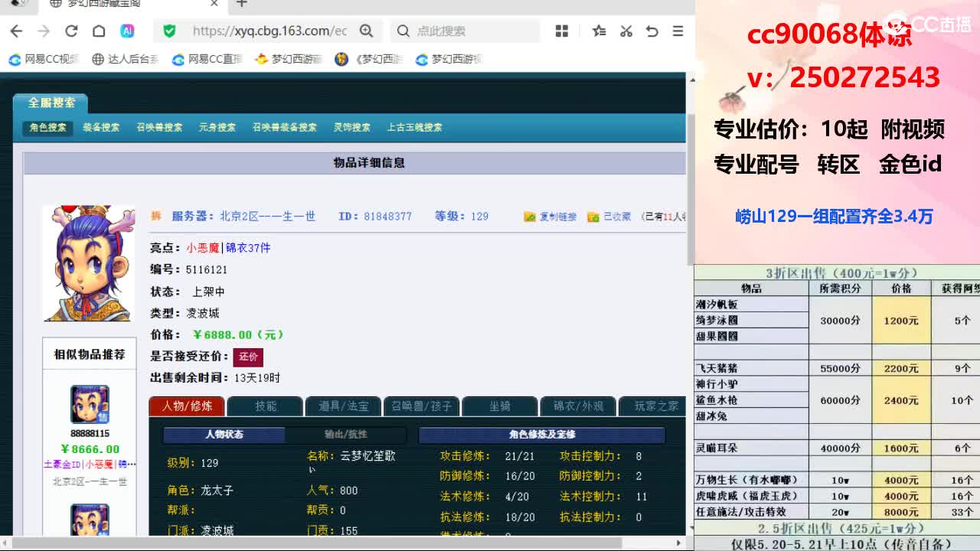Open the 道具/法宝 tab
The width and height of the screenshot is (980, 551).
[343, 406]
